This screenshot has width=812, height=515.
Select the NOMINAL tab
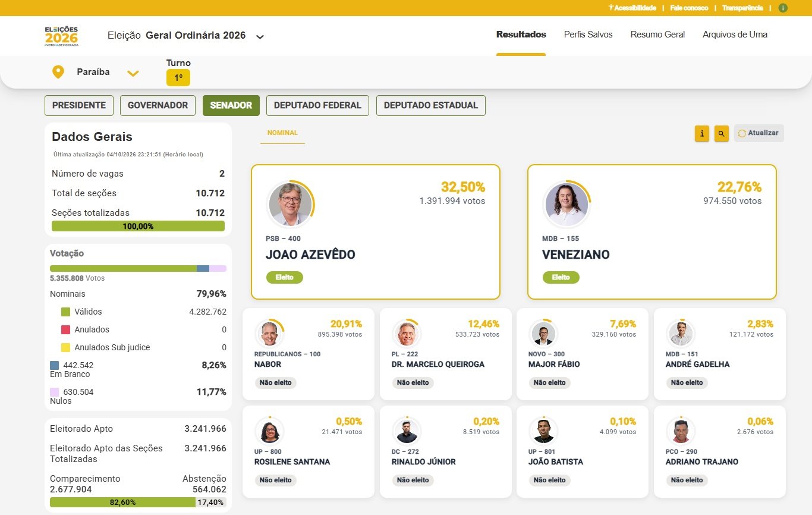pyautogui.click(x=282, y=133)
